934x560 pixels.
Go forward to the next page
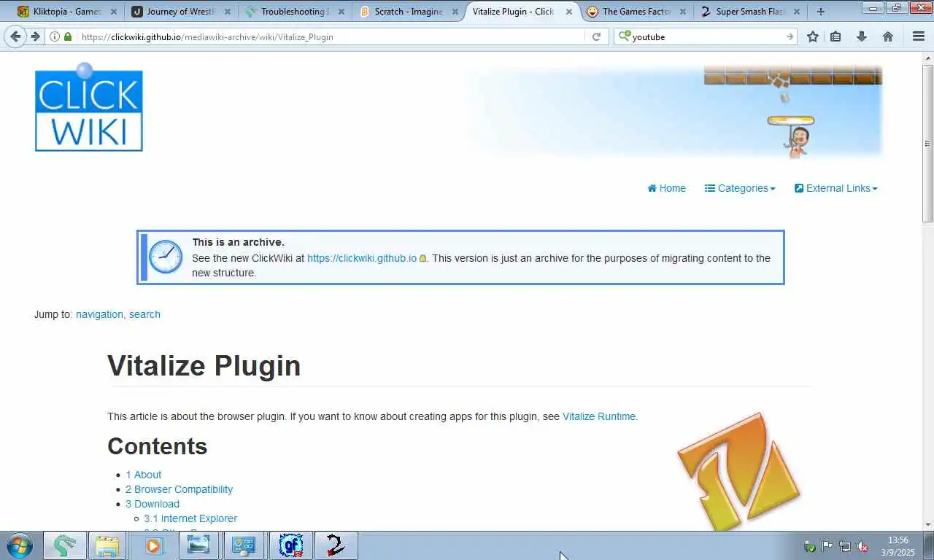point(34,36)
